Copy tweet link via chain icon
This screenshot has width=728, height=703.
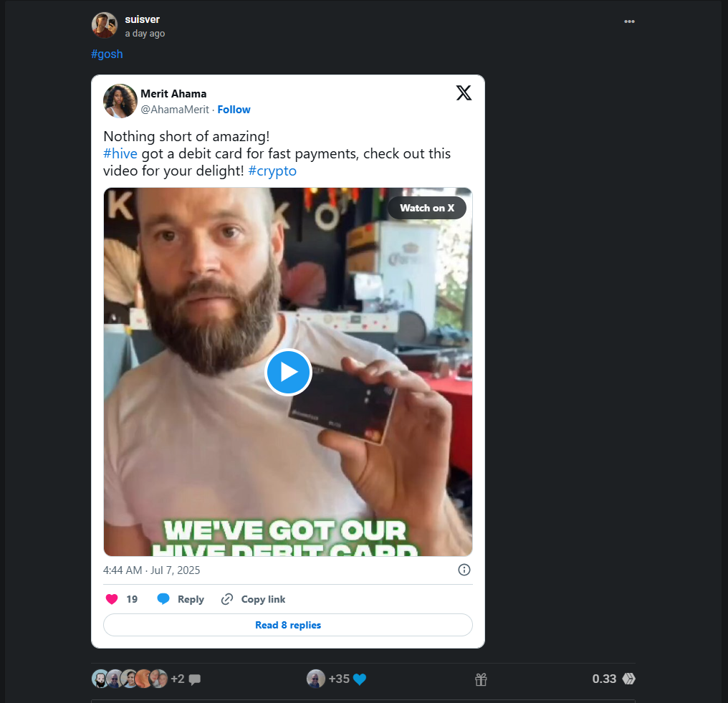[227, 599]
